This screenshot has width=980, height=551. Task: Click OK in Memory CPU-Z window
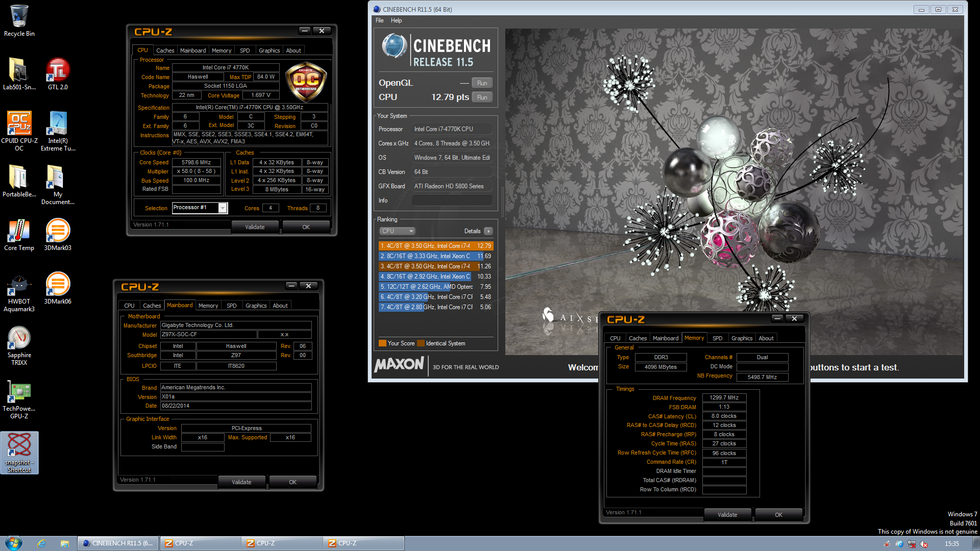pos(778,515)
